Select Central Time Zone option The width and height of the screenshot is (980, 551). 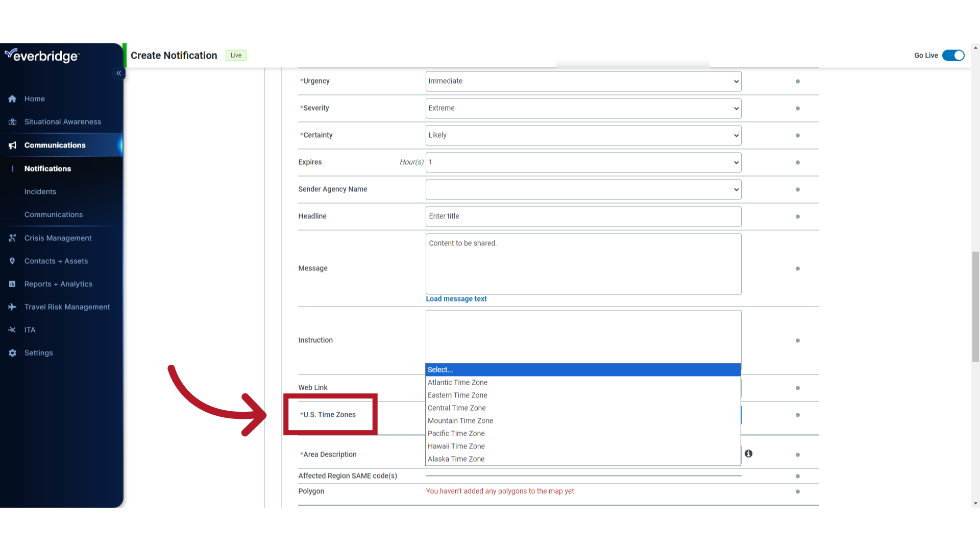(x=583, y=408)
